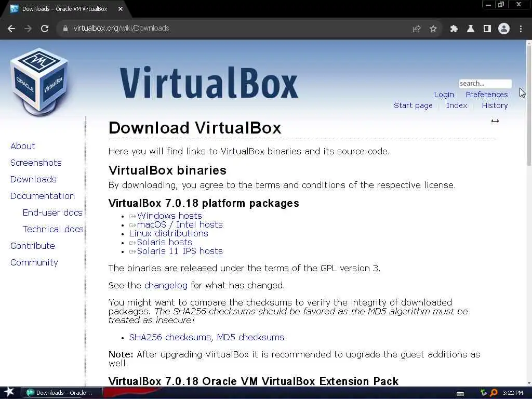Open the star start menu in taskbar

point(9,392)
